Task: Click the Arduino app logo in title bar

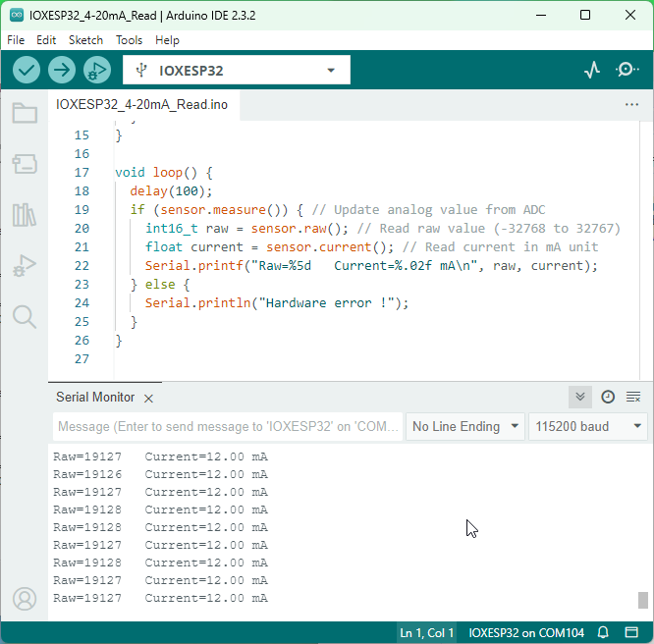Action: (x=17, y=15)
